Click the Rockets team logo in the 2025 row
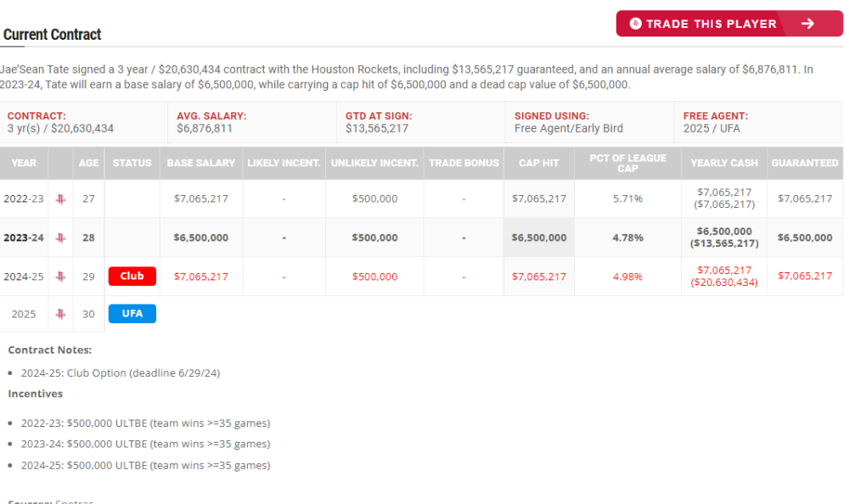Screen dimensions: 849x504 60,314
